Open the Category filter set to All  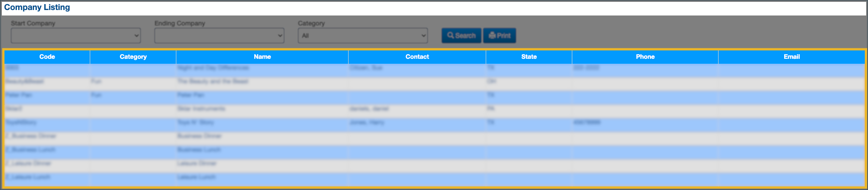coord(363,36)
